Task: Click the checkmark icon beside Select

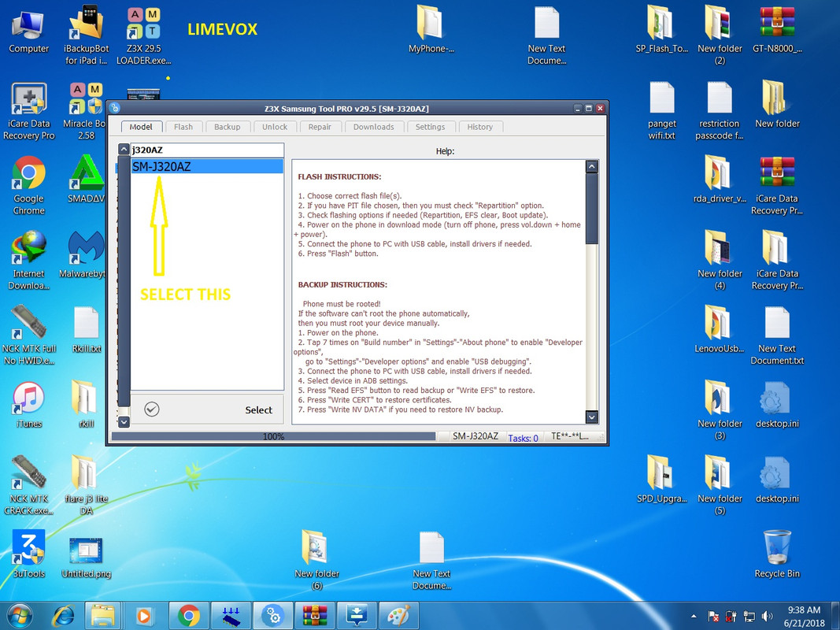Action: [152, 409]
